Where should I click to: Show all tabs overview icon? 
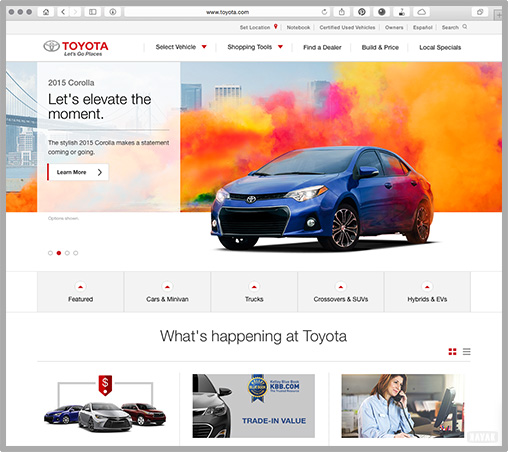[480, 12]
